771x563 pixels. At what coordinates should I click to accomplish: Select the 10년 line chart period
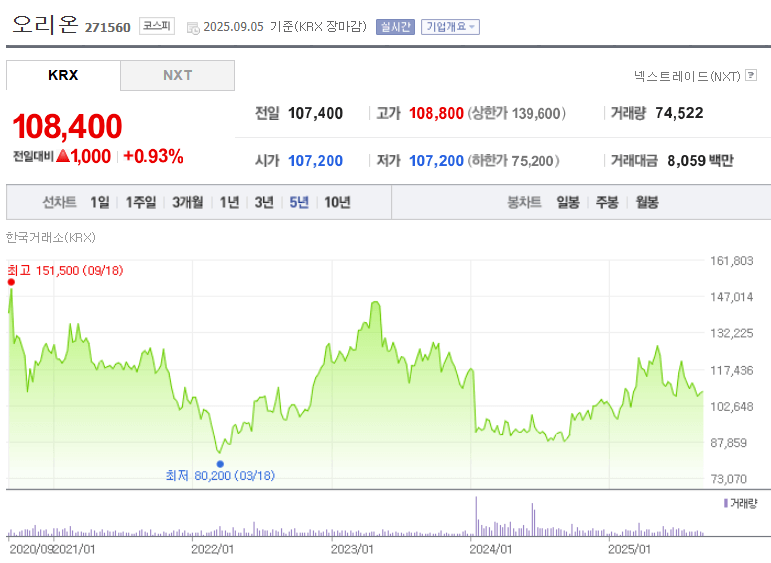(x=337, y=202)
